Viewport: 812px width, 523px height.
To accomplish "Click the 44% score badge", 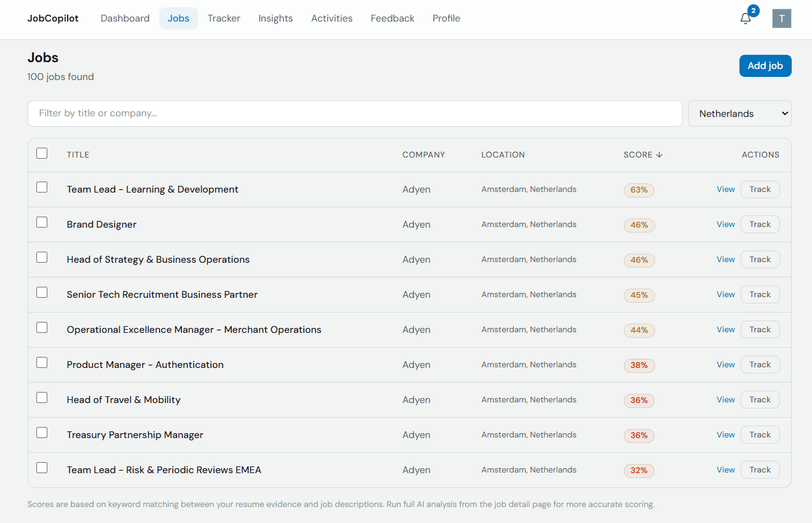I will click(639, 330).
